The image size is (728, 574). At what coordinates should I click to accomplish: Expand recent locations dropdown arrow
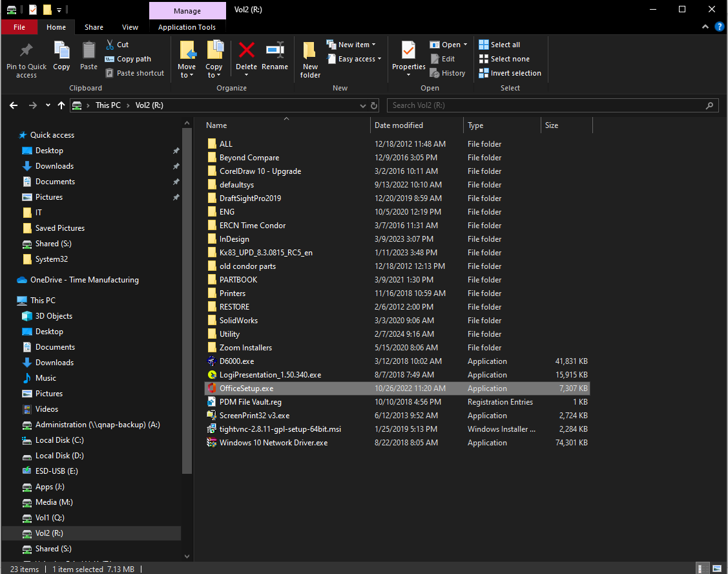tap(48, 105)
